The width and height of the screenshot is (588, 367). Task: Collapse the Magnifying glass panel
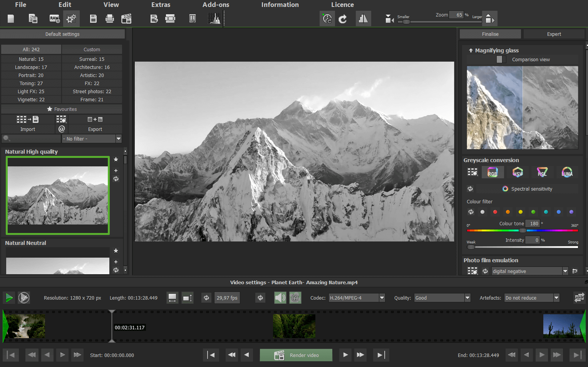click(471, 50)
